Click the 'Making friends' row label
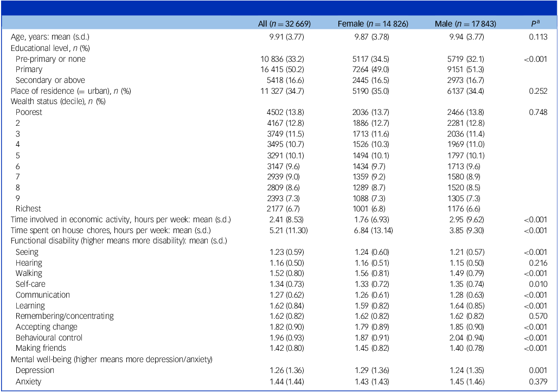The image size is (558, 392). pyautogui.click(x=41, y=348)
